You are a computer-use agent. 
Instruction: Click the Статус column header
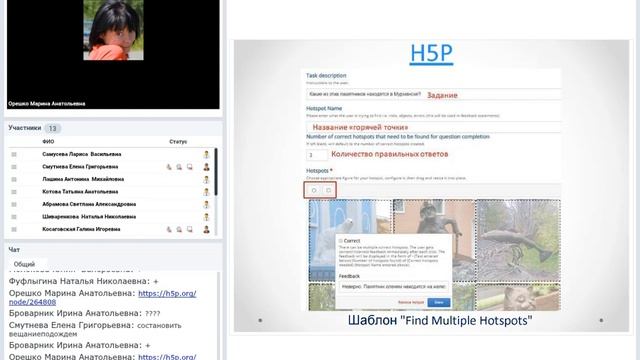tap(178, 142)
